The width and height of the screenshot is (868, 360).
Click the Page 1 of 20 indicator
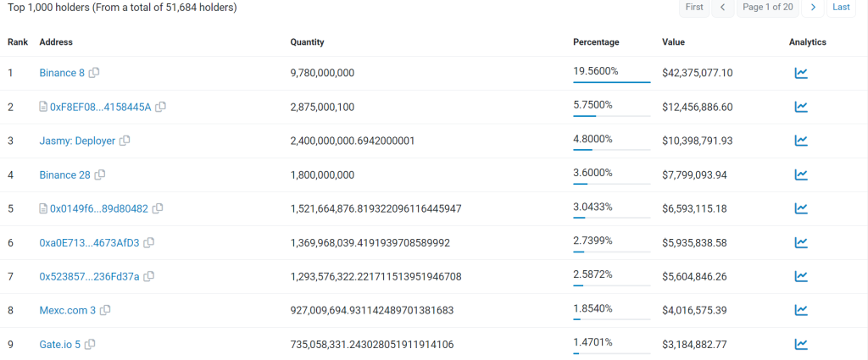(768, 7)
